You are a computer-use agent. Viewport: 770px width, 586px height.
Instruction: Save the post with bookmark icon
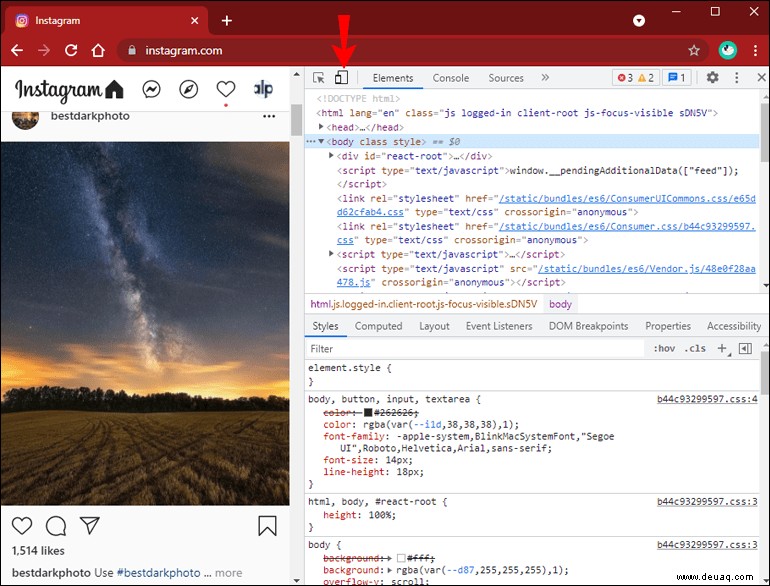(267, 526)
